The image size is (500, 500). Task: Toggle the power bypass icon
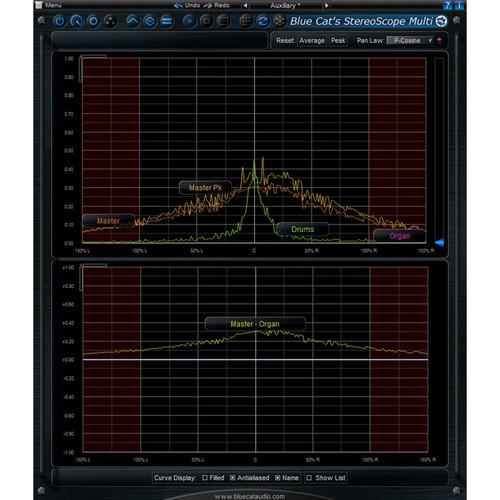point(60,21)
